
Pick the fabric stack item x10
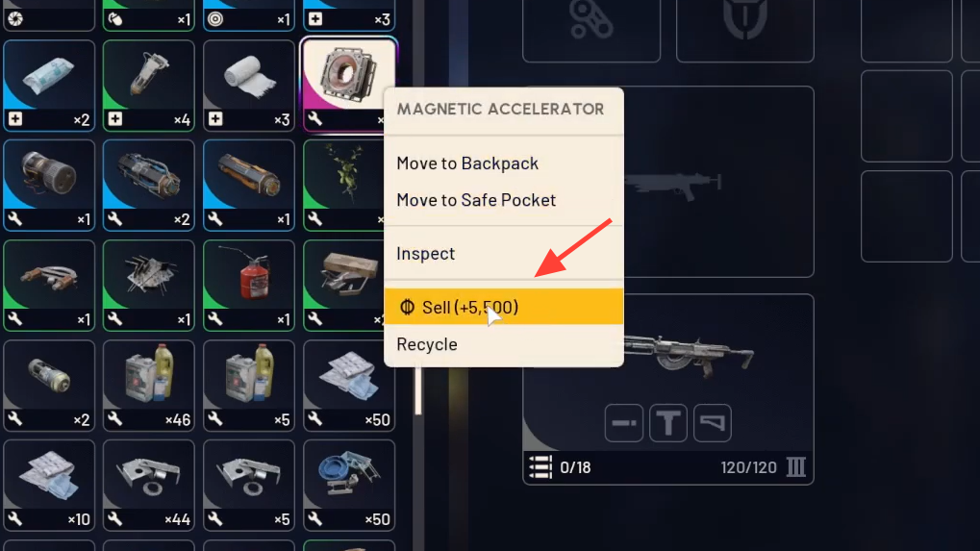click(49, 486)
